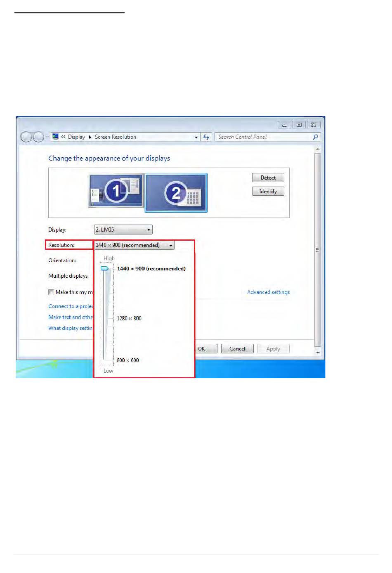Click the Identify button

(268, 191)
